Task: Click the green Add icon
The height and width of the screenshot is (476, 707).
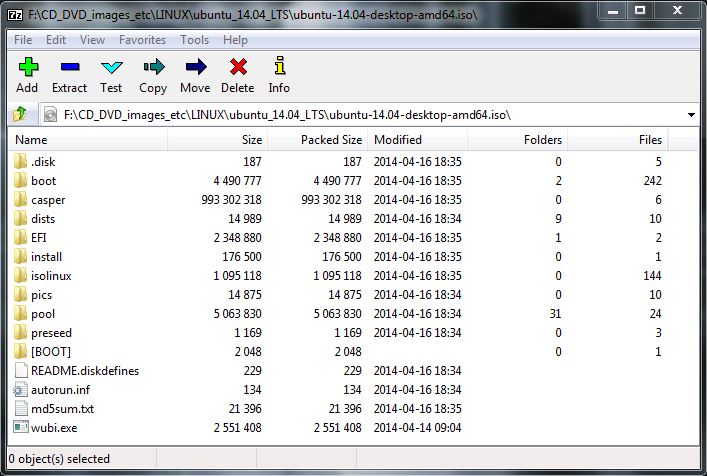Action: 28,67
